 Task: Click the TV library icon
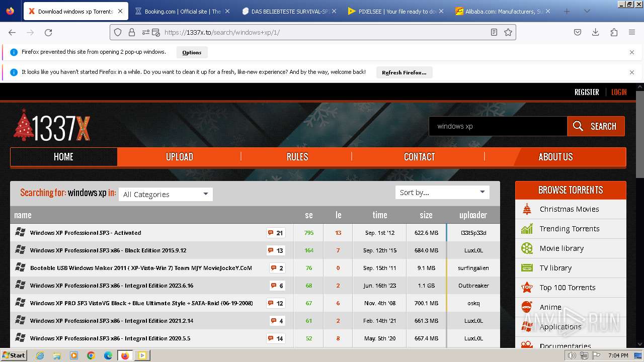(527, 268)
